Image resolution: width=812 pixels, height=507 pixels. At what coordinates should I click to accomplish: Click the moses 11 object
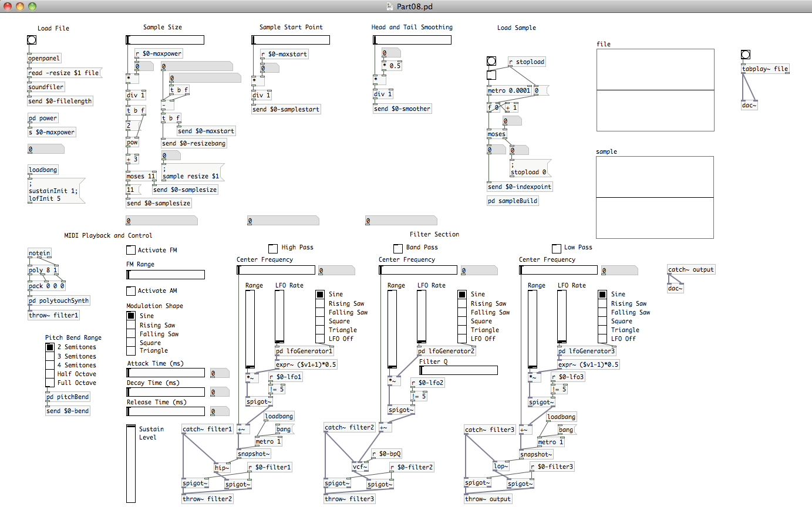tap(141, 177)
